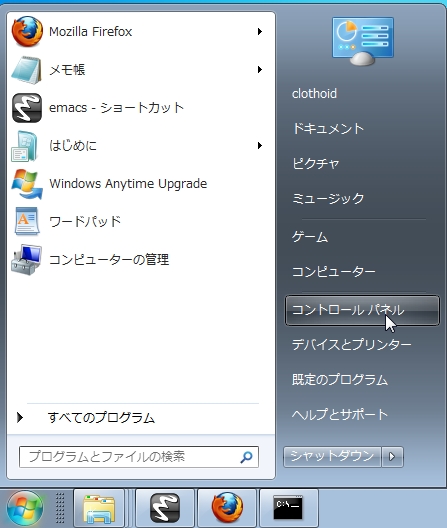Open the Explorer folder icon on the taskbar
Image resolution: width=447 pixels, height=528 pixels.
(99, 508)
